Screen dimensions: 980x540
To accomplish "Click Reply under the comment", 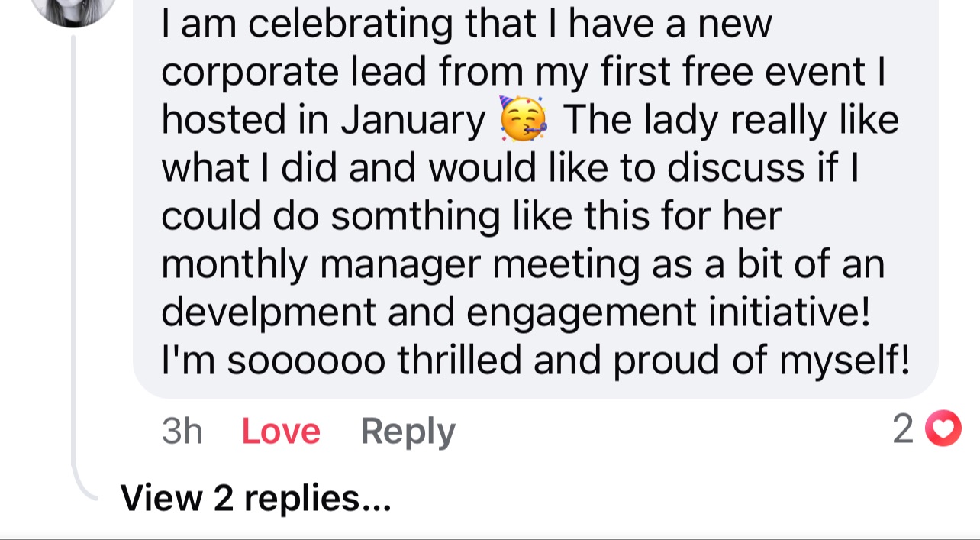I will pyautogui.click(x=408, y=431).
